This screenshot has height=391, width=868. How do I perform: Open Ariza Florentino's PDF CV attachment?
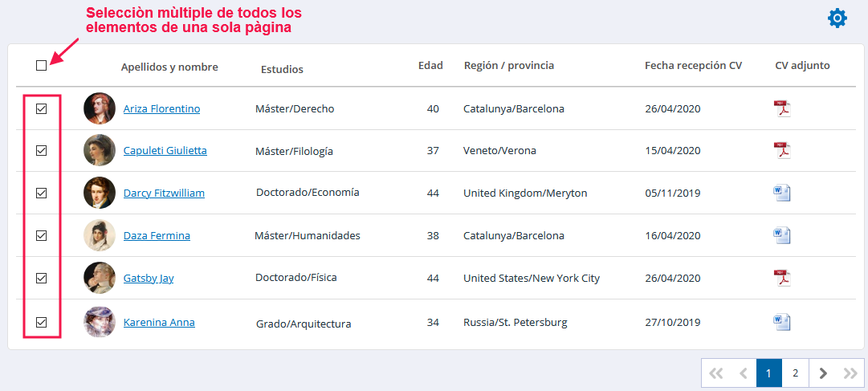[x=781, y=108]
